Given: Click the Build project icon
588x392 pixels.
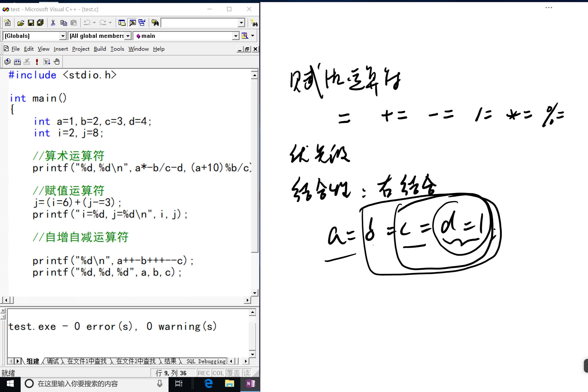Looking at the screenshot, I should (17, 61).
